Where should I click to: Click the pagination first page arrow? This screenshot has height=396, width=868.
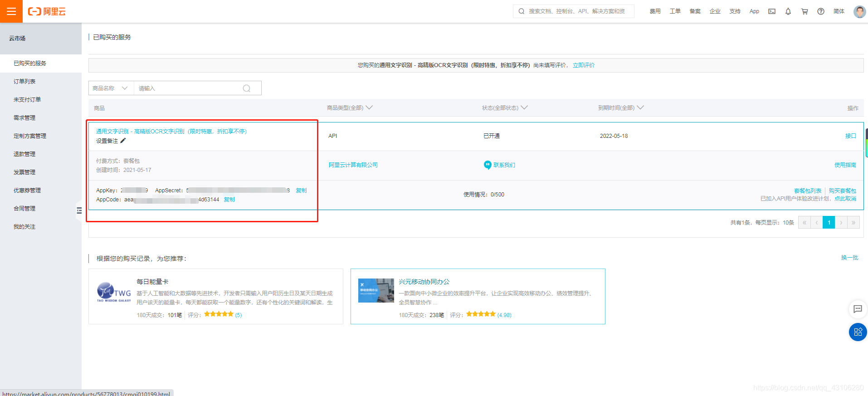[x=804, y=222]
